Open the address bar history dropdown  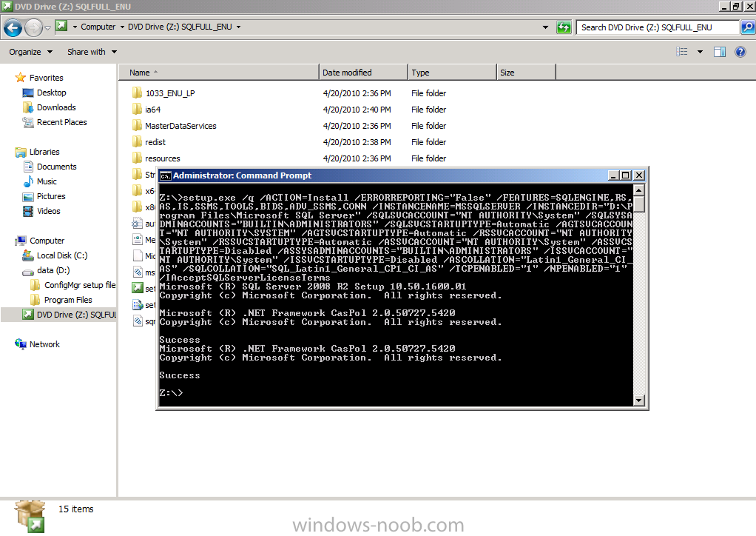[545, 27]
